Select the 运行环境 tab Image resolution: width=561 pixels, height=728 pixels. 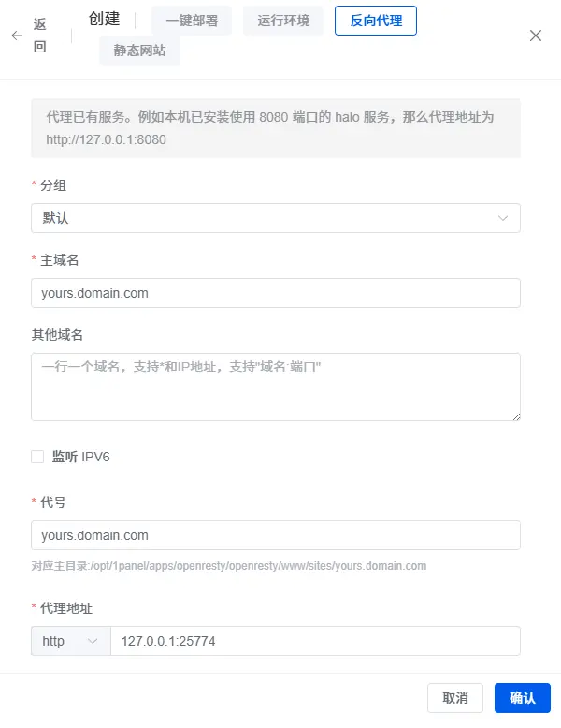click(283, 21)
